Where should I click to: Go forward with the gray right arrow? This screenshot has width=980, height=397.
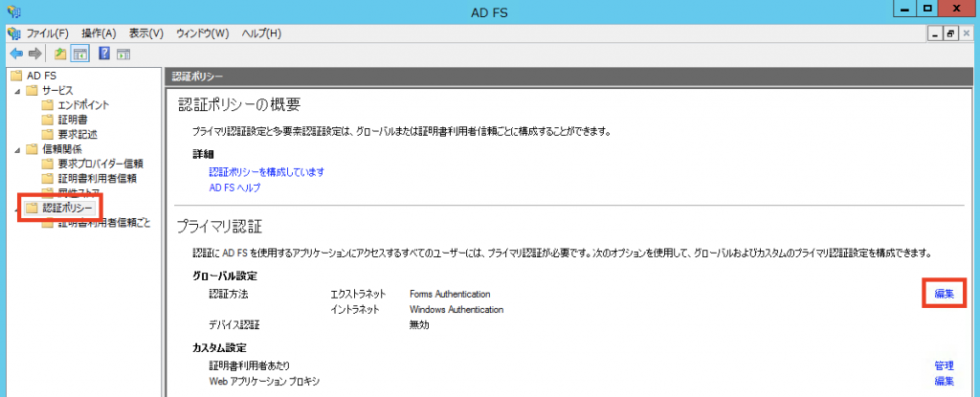(35, 54)
